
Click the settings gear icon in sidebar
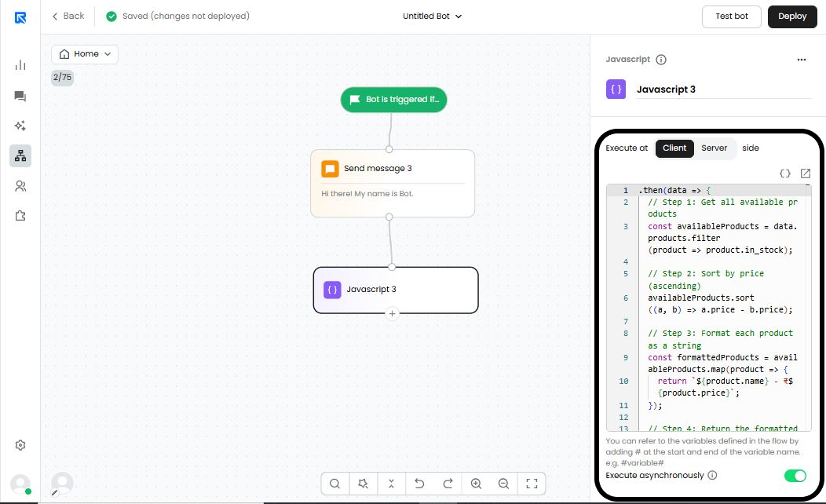click(20, 445)
